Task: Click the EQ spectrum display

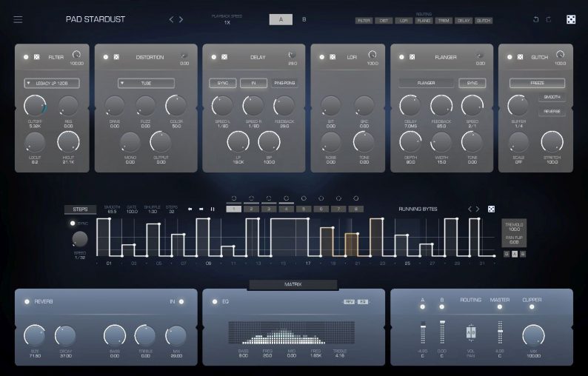Action: (291, 332)
